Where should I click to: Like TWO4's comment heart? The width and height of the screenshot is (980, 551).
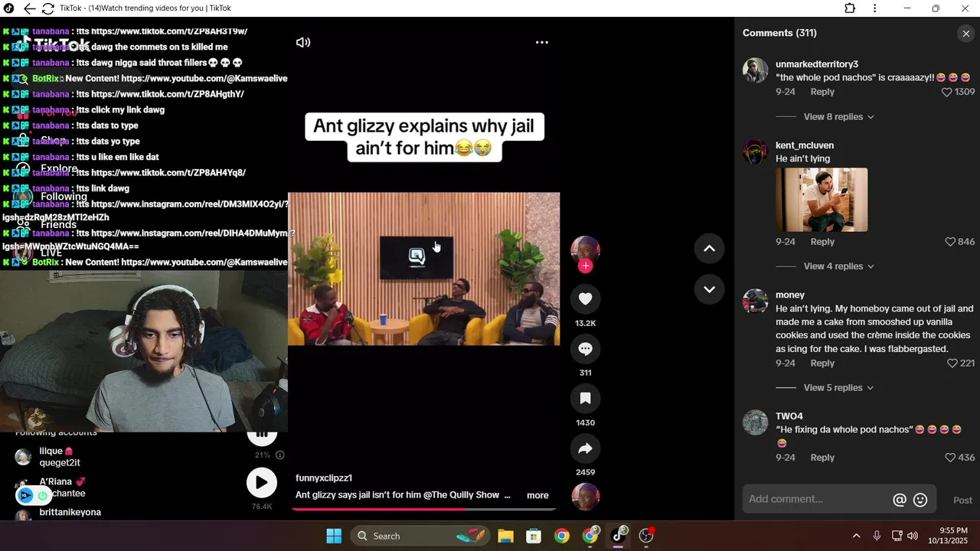tap(950, 458)
